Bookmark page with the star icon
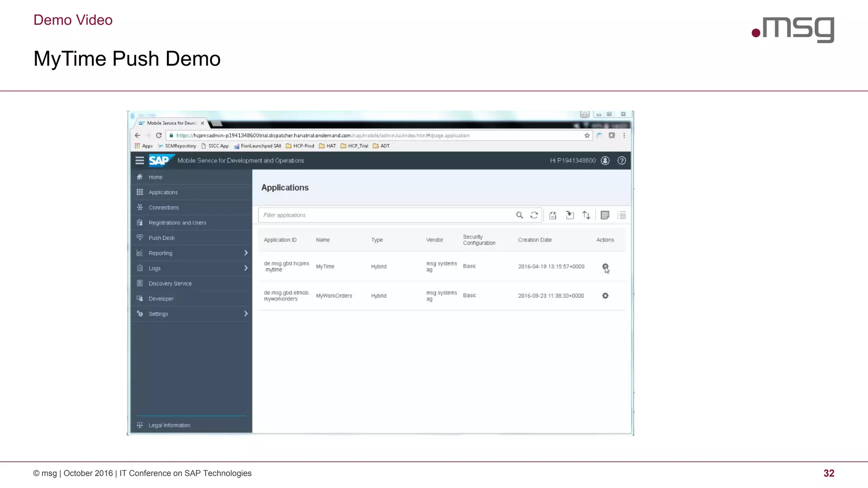The width and height of the screenshot is (868, 488). pos(587,136)
